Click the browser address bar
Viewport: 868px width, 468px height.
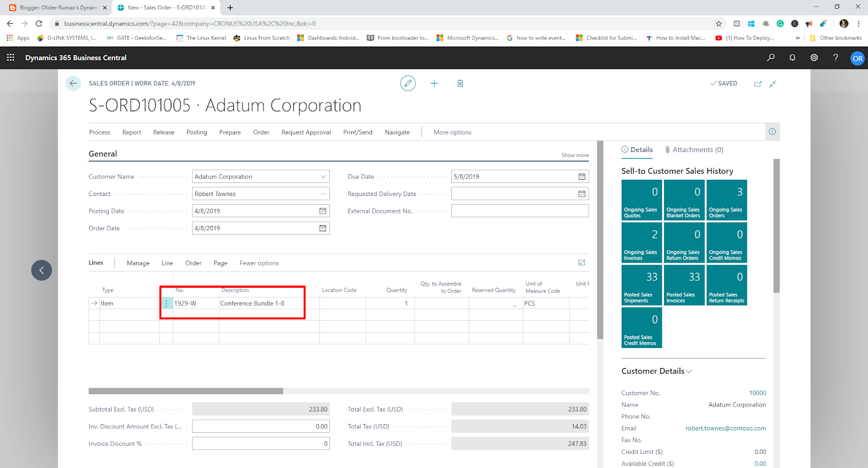(380, 23)
